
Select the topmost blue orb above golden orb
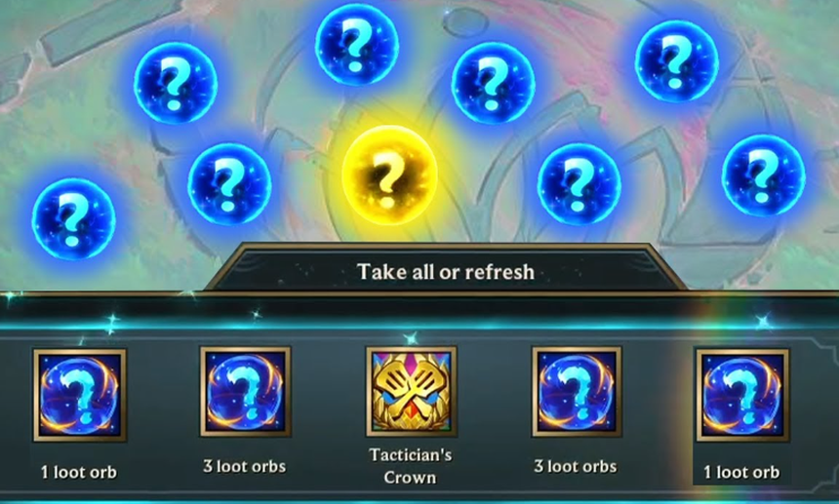pos(357,45)
